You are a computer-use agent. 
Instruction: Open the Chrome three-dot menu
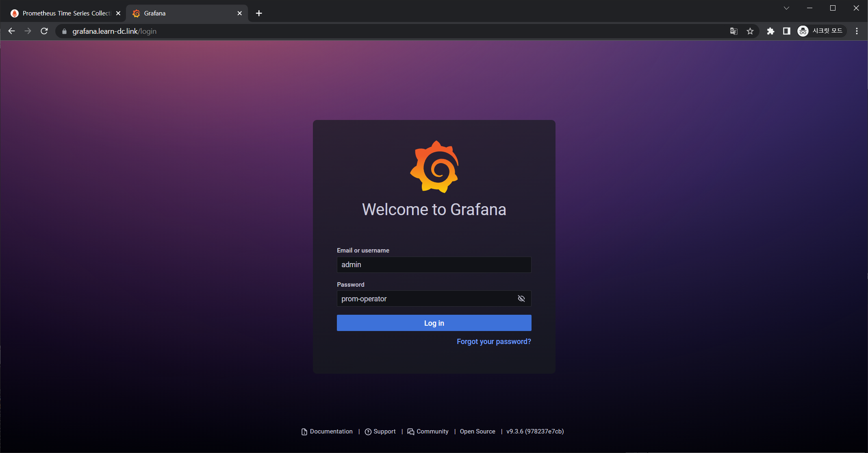857,31
